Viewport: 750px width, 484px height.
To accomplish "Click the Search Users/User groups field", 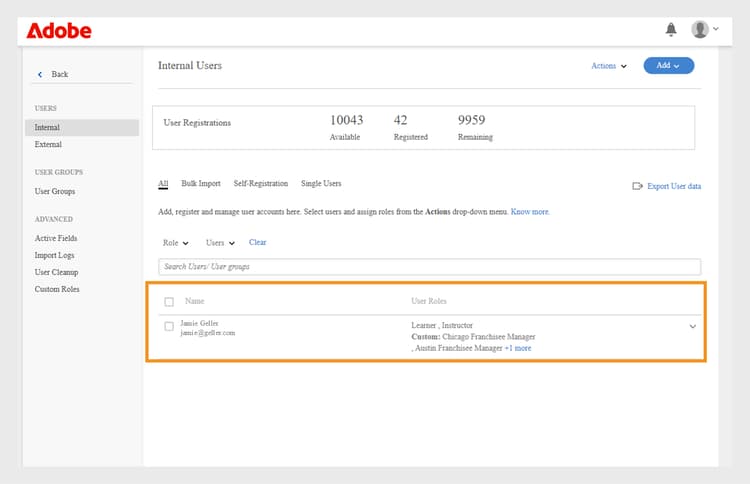I will [x=429, y=267].
